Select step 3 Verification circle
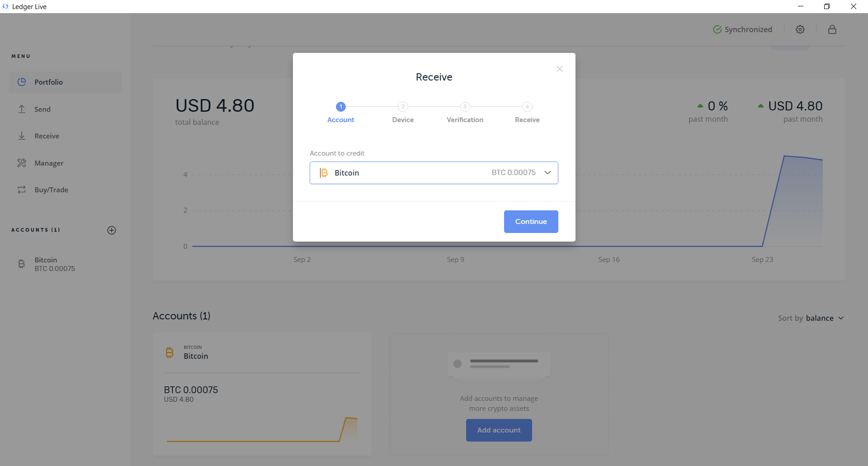868x466 pixels. coord(465,107)
